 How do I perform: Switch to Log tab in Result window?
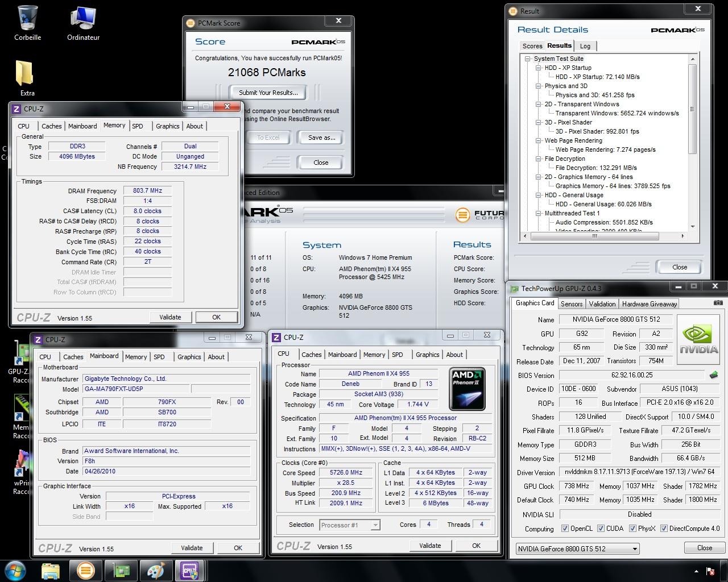coord(585,46)
